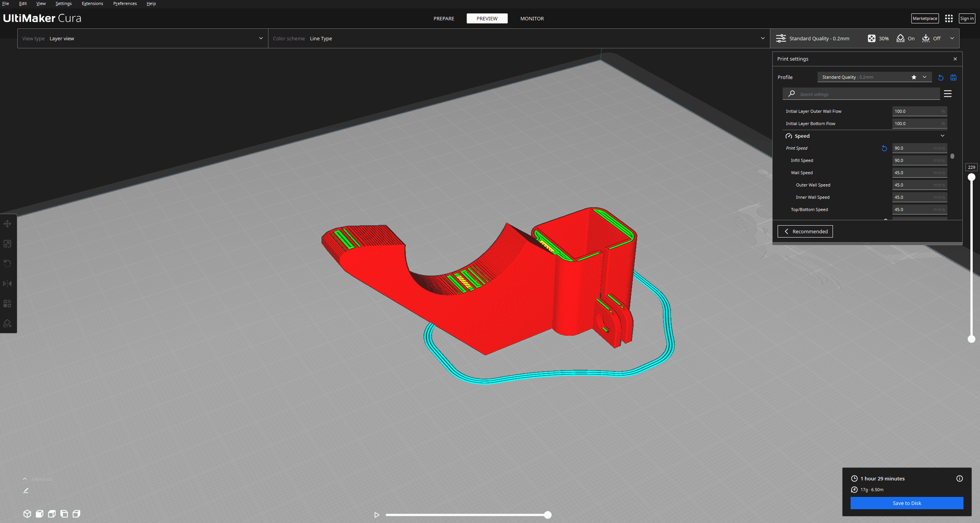Close the Print settings panel
980x523 pixels.
click(955, 59)
